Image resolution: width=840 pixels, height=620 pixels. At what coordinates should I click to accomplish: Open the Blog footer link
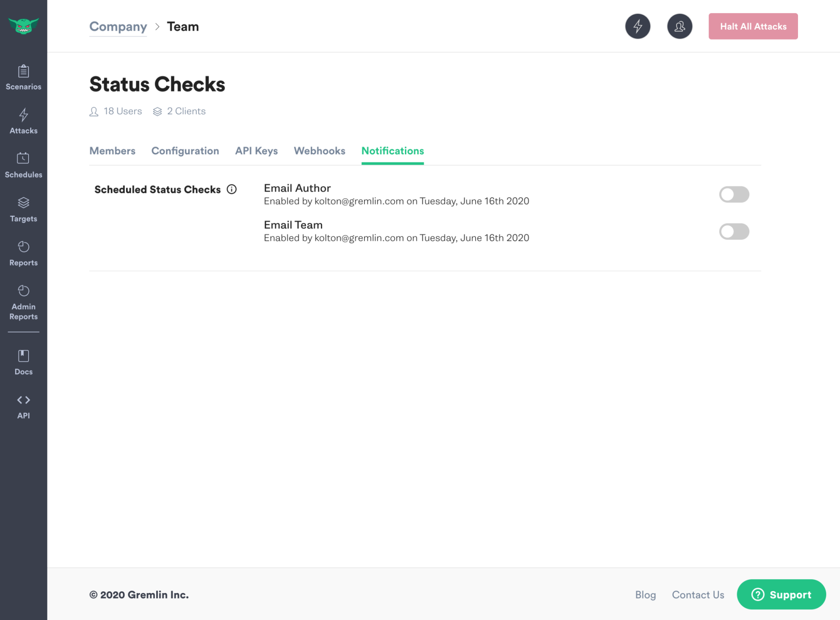click(646, 595)
